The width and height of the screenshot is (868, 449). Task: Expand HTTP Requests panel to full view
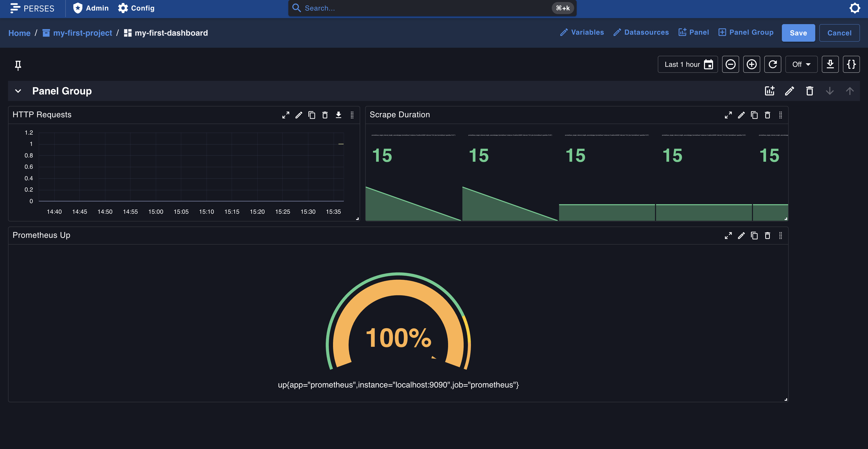pyautogui.click(x=286, y=115)
